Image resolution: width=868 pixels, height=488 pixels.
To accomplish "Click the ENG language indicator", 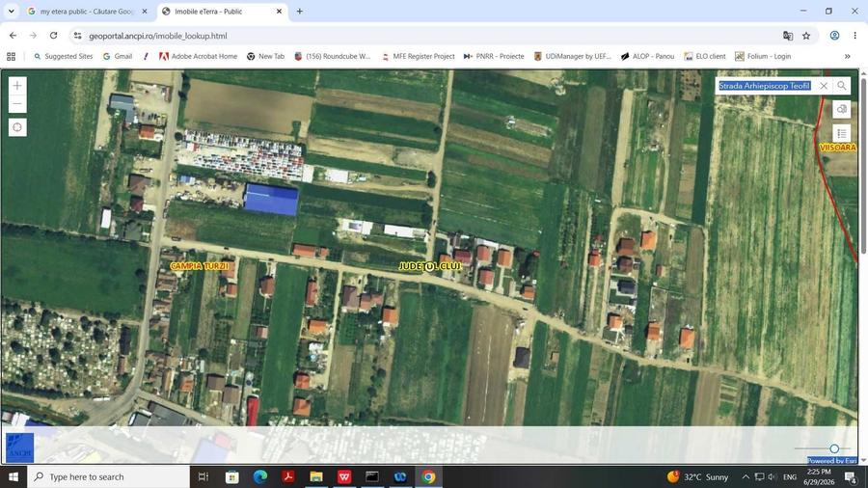I will pos(790,476).
